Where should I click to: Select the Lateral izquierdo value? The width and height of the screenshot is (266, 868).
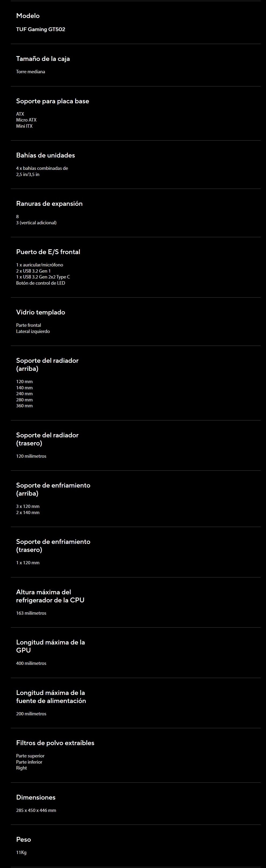tap(33, 331)
